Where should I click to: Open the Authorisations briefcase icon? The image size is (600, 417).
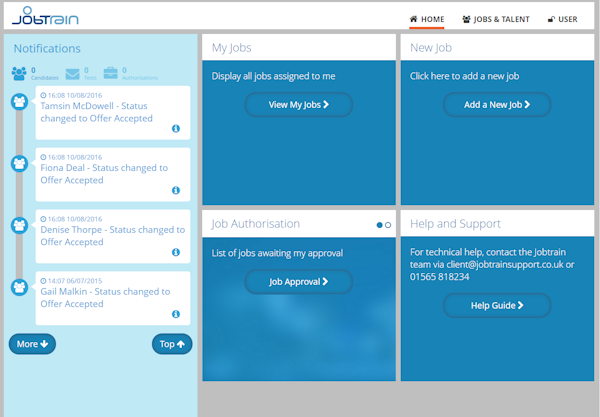point(111,73)
